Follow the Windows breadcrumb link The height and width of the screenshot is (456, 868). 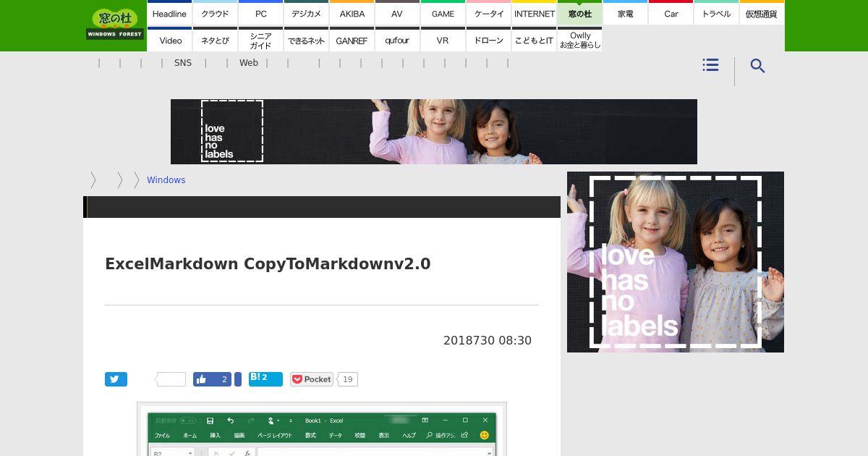tap(166, 180)
